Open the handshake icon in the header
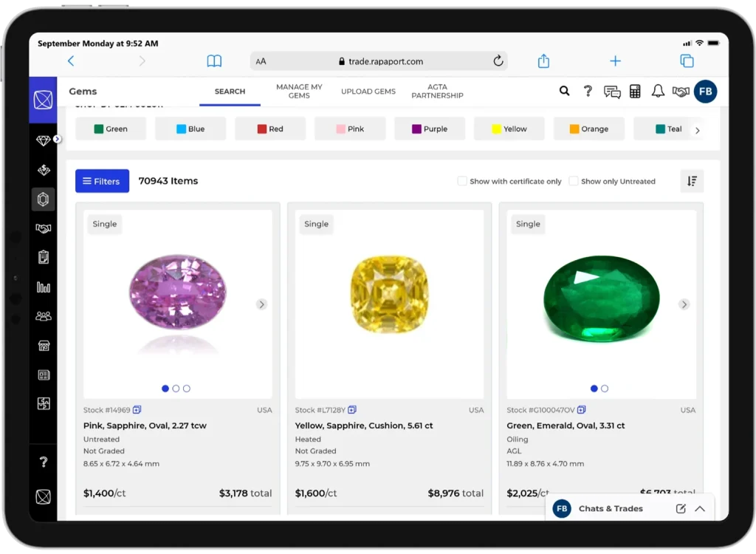 (x=681, y=91)
